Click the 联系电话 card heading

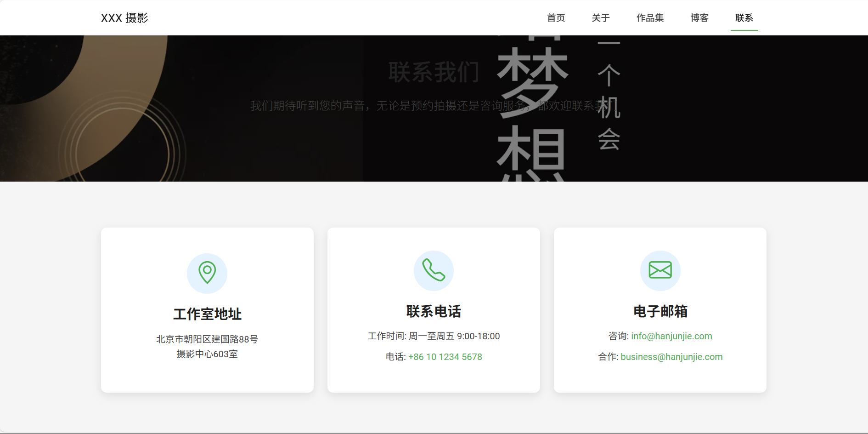[434, 311]
